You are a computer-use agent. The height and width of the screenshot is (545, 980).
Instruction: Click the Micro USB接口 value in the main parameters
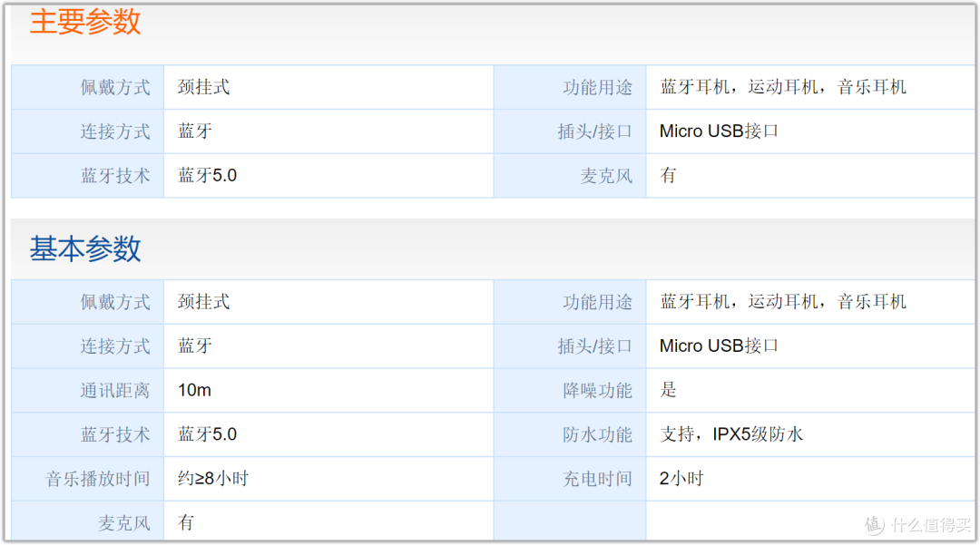click(x=719, y=131)
